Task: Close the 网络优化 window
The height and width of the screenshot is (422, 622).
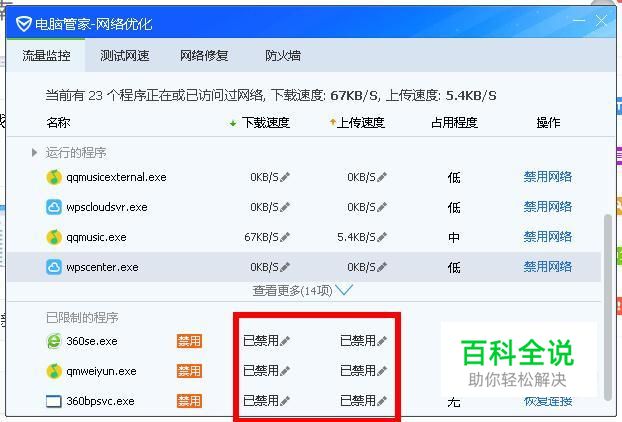Action: click(x=601, y=21)
